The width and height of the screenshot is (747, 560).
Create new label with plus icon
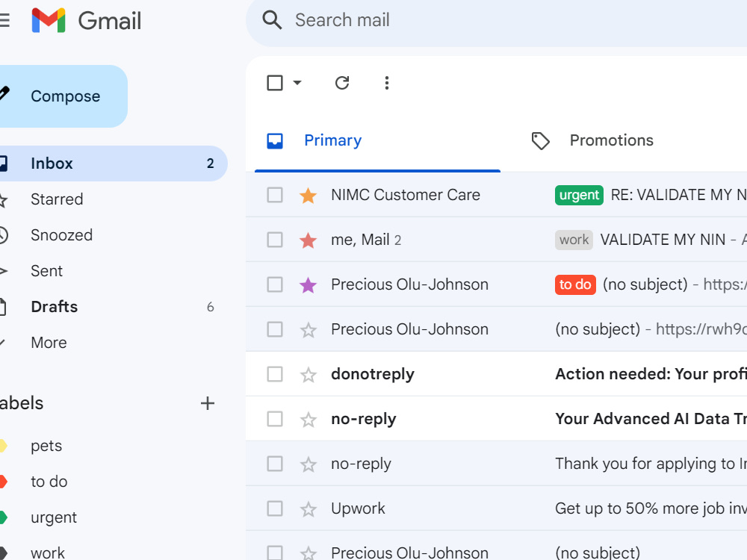coord(207,403)
